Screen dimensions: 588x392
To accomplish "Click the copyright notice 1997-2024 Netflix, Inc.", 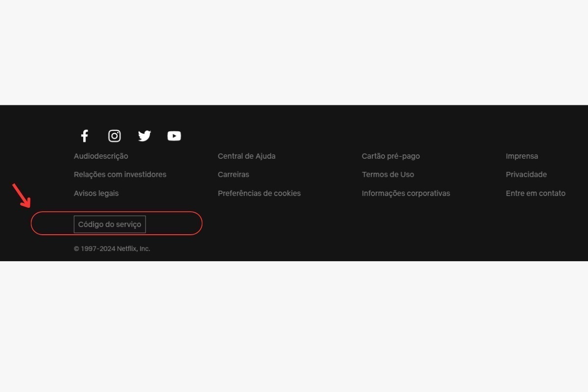I will [x=112, y=248].
